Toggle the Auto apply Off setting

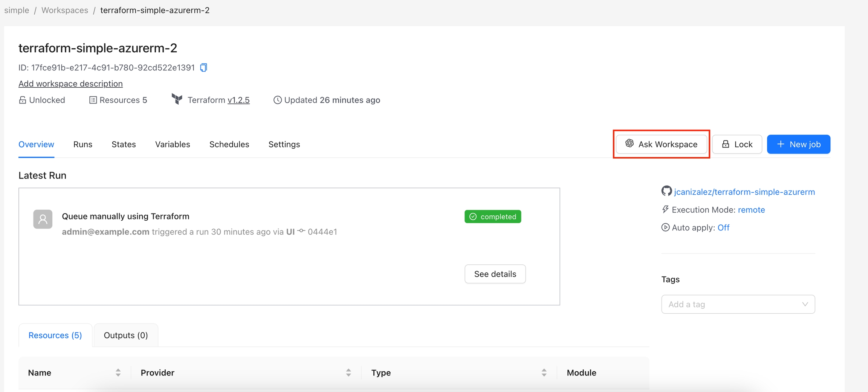click(723, 227)
